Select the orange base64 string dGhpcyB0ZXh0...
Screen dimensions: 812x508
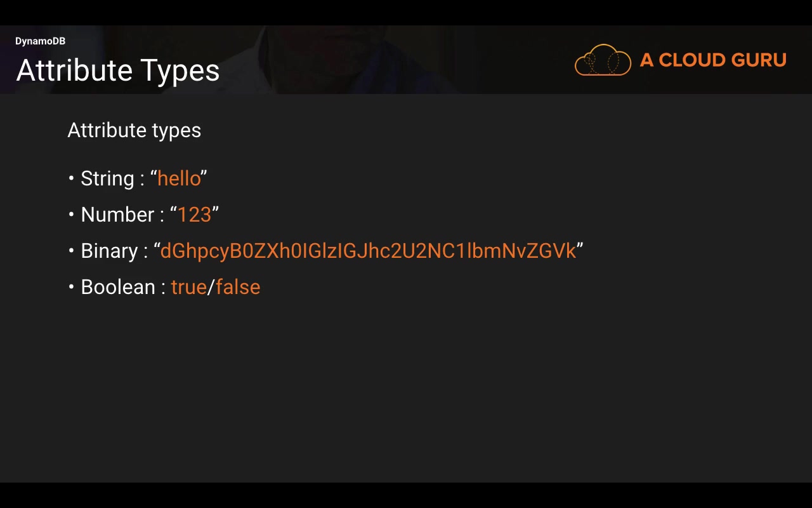coord(368,251)
